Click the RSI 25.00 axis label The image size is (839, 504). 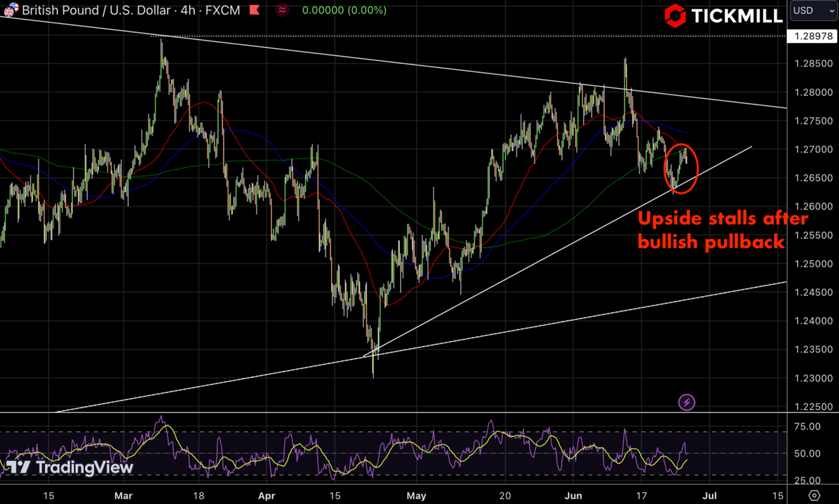tap(807, 480)
